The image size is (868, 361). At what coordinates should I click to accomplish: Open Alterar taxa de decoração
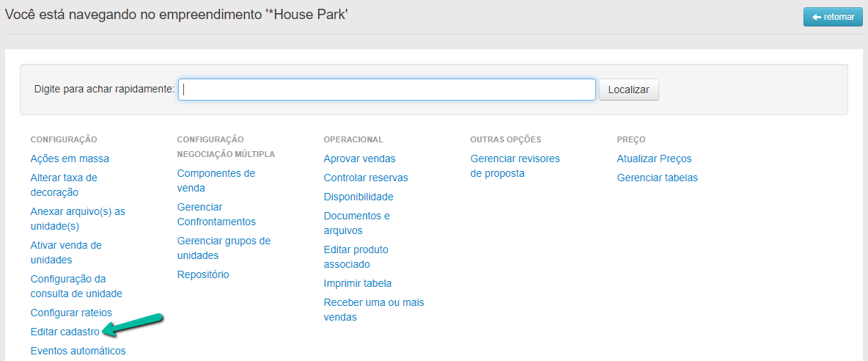pos(64,185)
